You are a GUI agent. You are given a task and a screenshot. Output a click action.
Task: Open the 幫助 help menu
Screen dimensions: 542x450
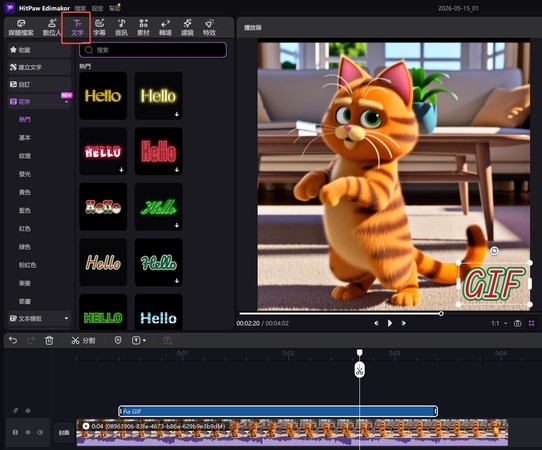(x=115, y=8)
